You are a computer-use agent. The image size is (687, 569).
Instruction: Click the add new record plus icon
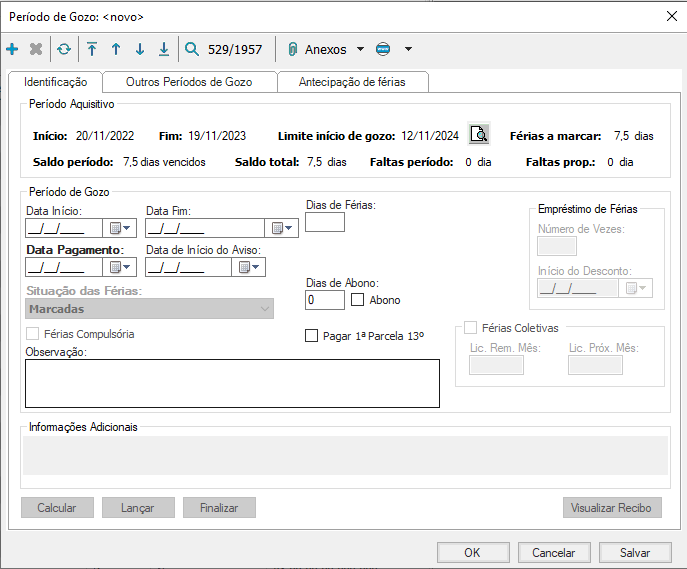pyautogui.click(x=12, y=49)
